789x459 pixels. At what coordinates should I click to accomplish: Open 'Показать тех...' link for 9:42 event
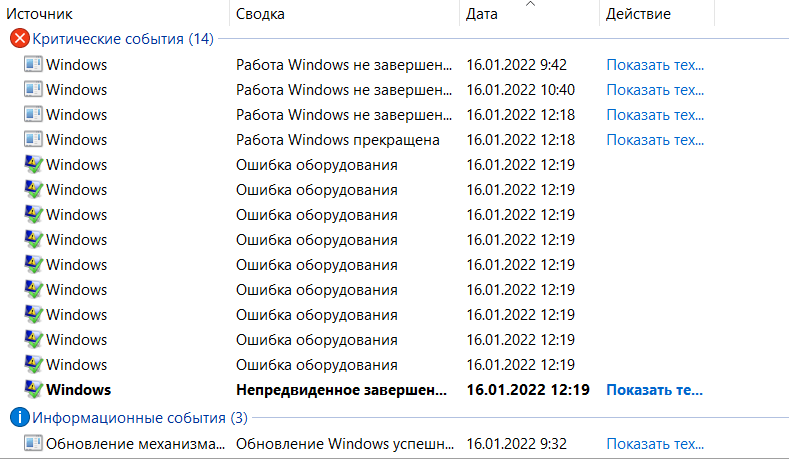655,65
